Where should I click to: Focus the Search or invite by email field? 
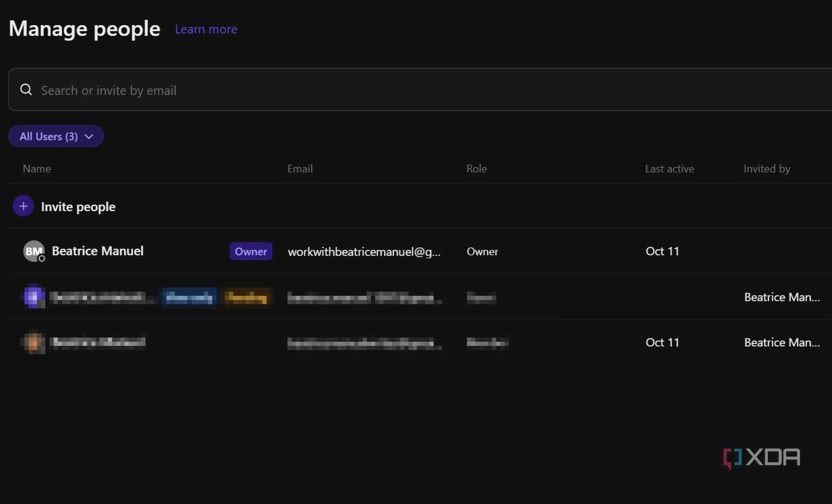(420, 90)
